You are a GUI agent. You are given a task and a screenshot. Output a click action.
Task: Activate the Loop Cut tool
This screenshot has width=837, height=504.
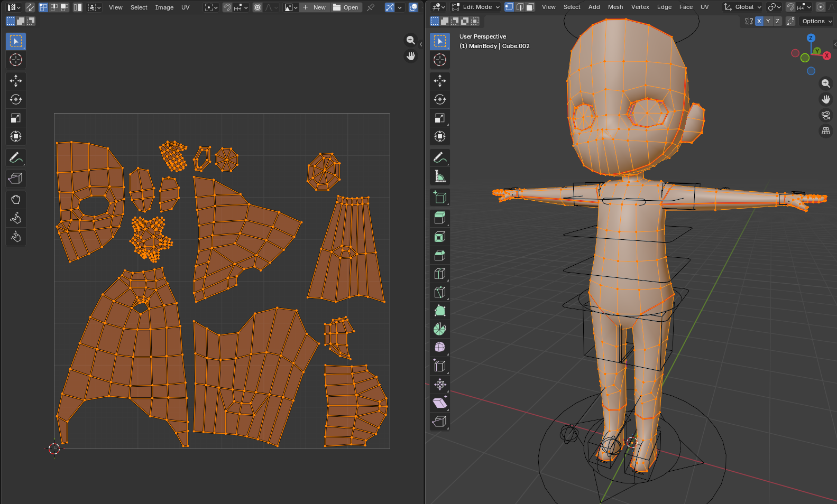pyautogui.click(x=439, y=274)
